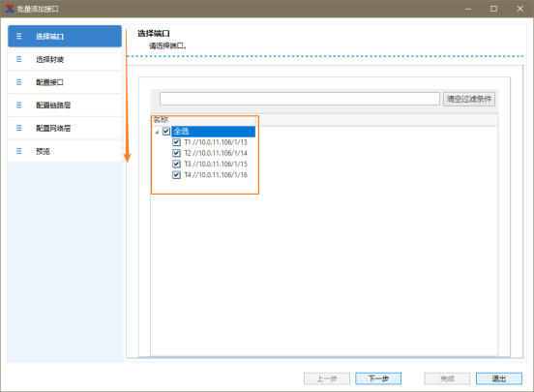534x392 pixels.
Task: Uncheck port T4 //10.0.11.106/1/16 checkbox
Action: (x=176, y=175)
